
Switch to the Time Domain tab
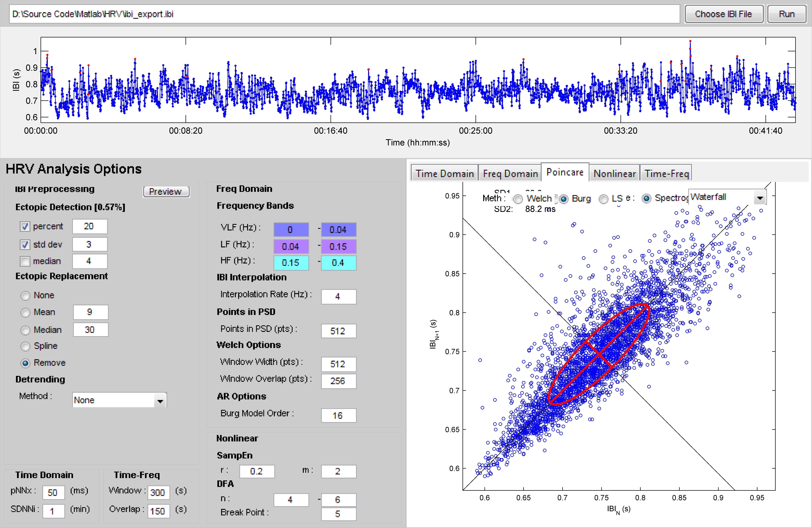[444, 173]
